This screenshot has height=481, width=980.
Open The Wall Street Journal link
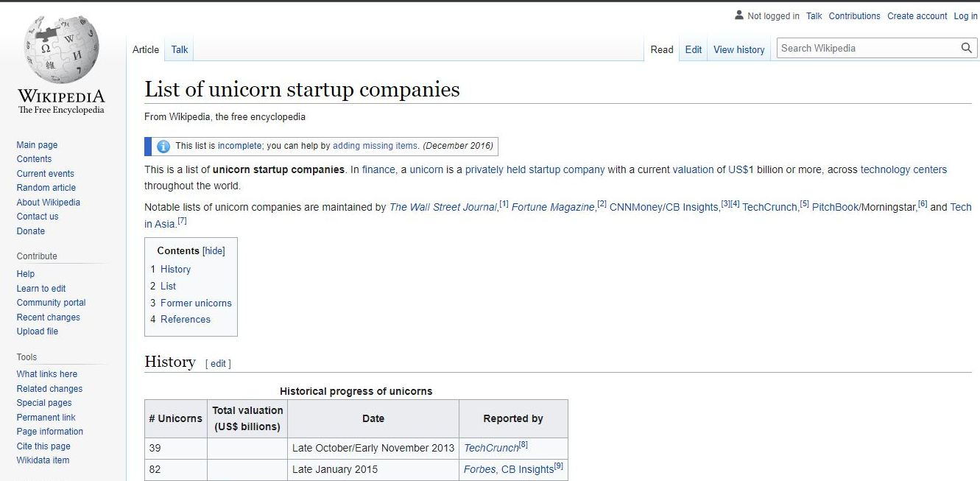(443, 207)
